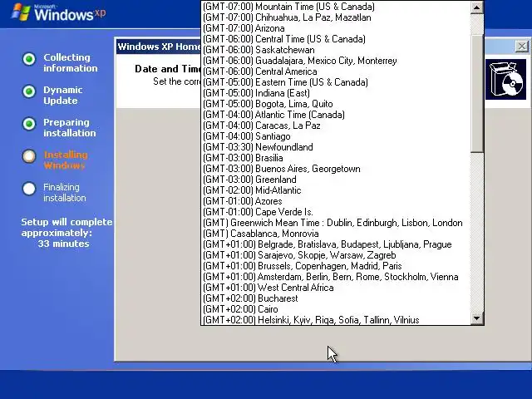The width and height of the screenshot is (532, 399).
Task: Select Caracas, La Paz time zone
Action: pos(336,126)
